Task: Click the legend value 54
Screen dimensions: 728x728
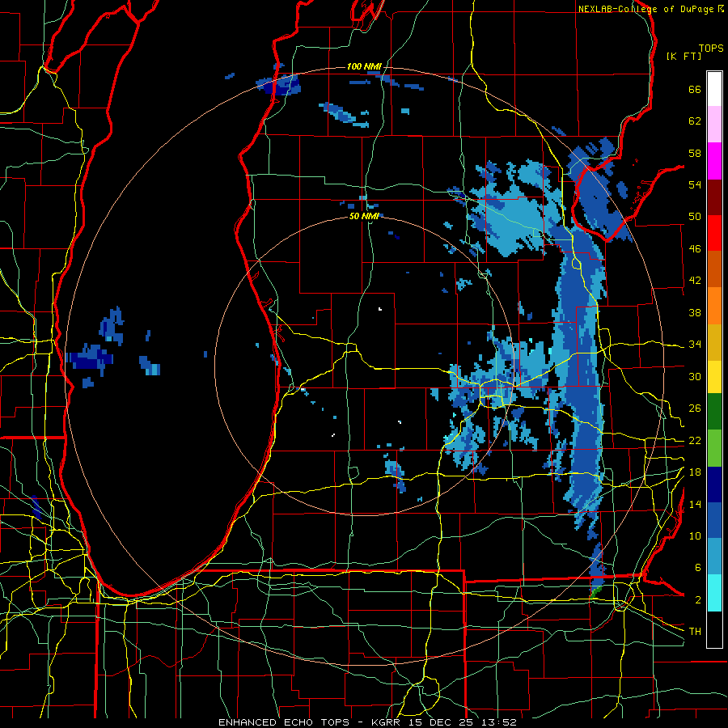Action: [695, 184]
